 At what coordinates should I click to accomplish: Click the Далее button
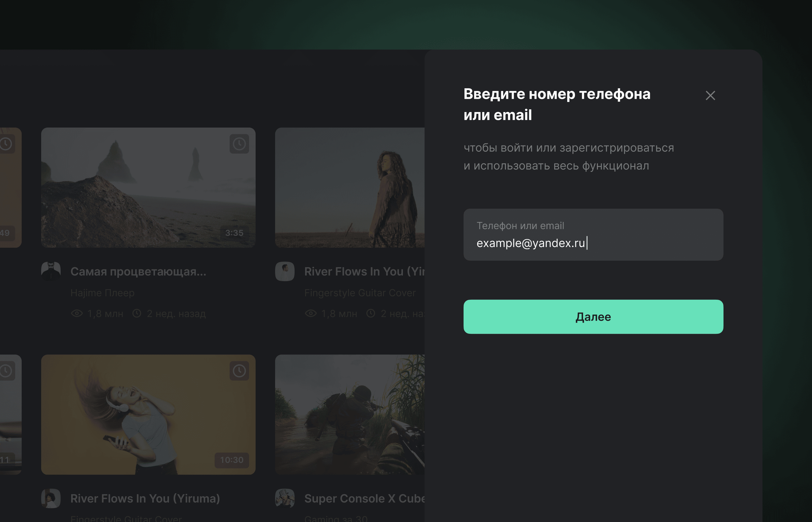(593, 317)
